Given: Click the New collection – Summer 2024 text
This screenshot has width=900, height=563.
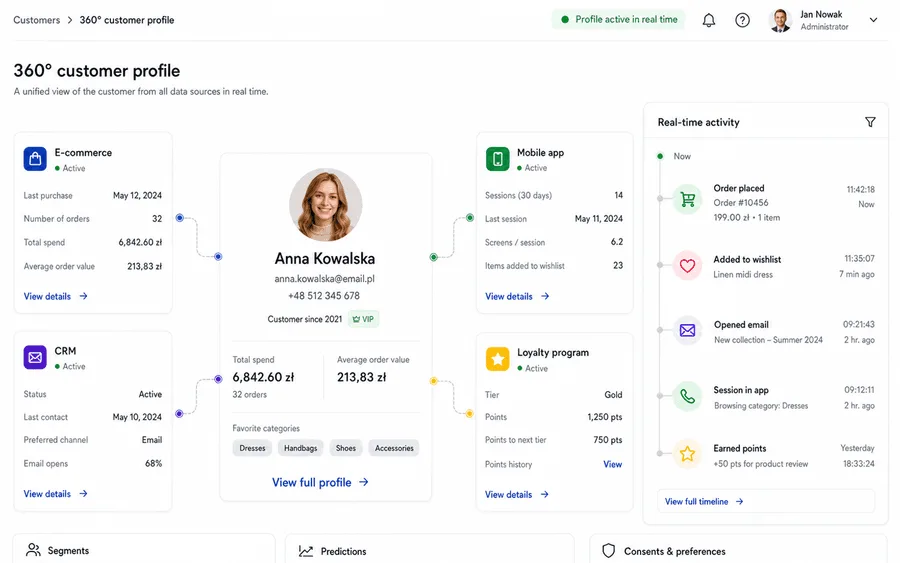Looking at the screenshot, I should [x=768, y=340].
